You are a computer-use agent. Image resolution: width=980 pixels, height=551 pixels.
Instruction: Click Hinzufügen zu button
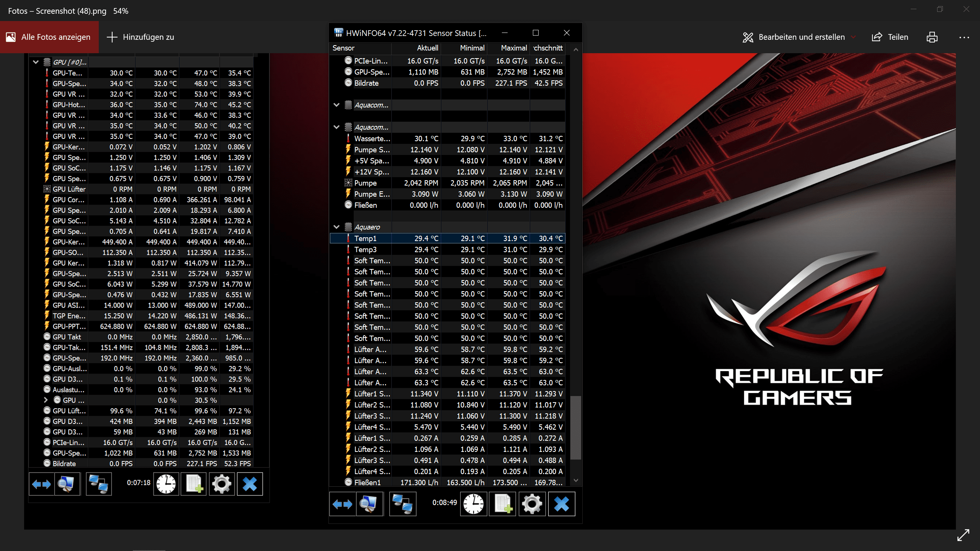click(140, 37)
